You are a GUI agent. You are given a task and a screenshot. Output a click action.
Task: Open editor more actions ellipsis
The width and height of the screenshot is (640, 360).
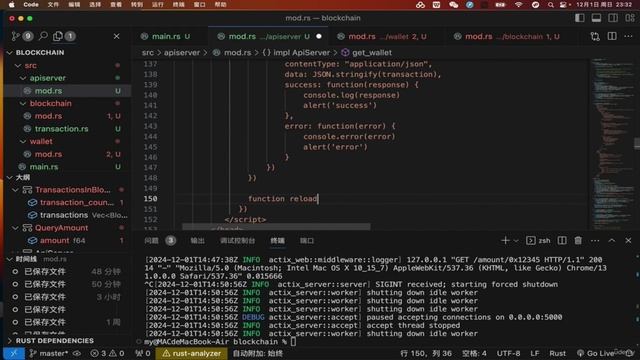pos(628,36)
